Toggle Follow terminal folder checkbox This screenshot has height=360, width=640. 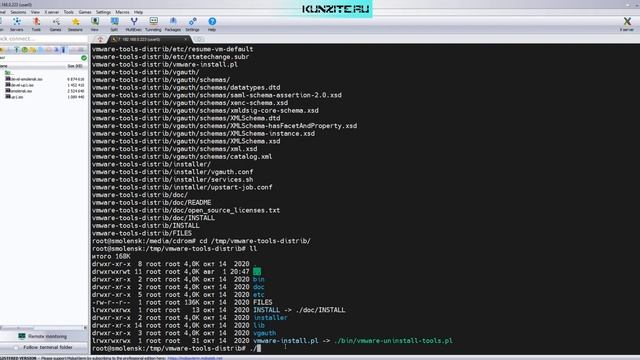(x=17, y=347)
